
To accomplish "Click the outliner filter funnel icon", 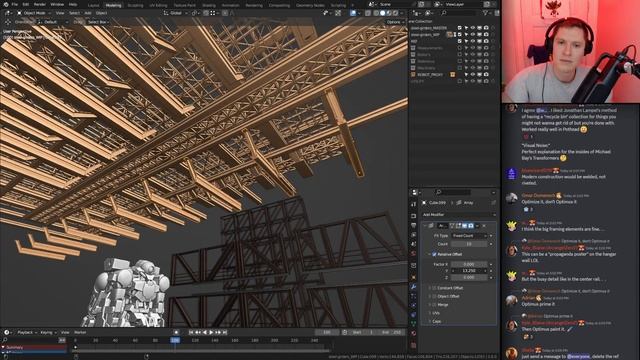I will [x=486, y=13].
